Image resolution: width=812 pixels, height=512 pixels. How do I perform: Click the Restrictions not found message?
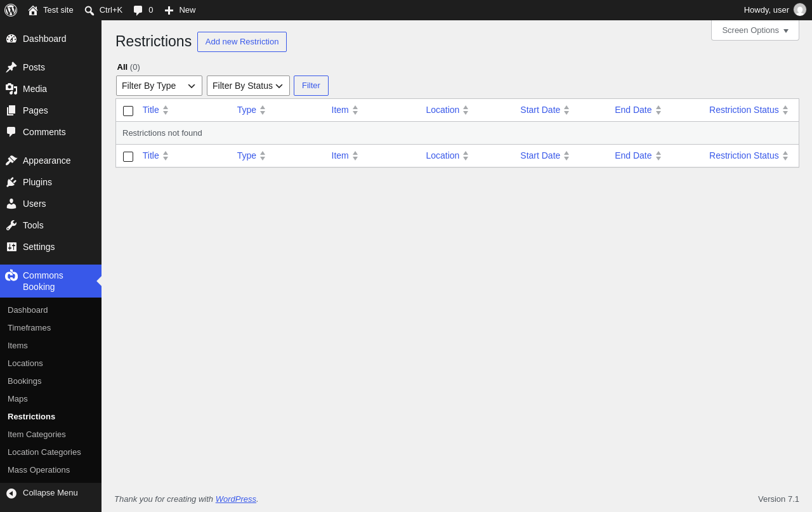click(162, 133)
